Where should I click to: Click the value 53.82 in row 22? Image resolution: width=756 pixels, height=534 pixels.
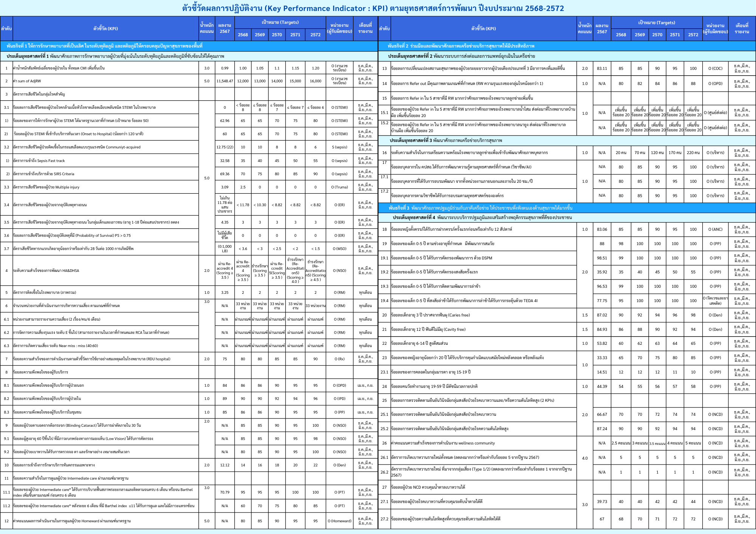click(x=602, y=344)
